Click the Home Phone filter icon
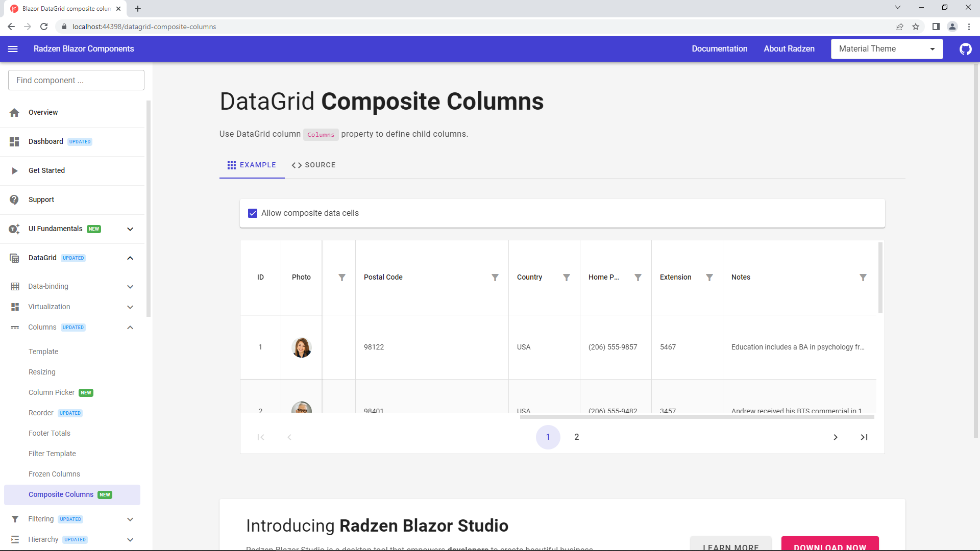The image size is (980, 551). click(638, 278)
